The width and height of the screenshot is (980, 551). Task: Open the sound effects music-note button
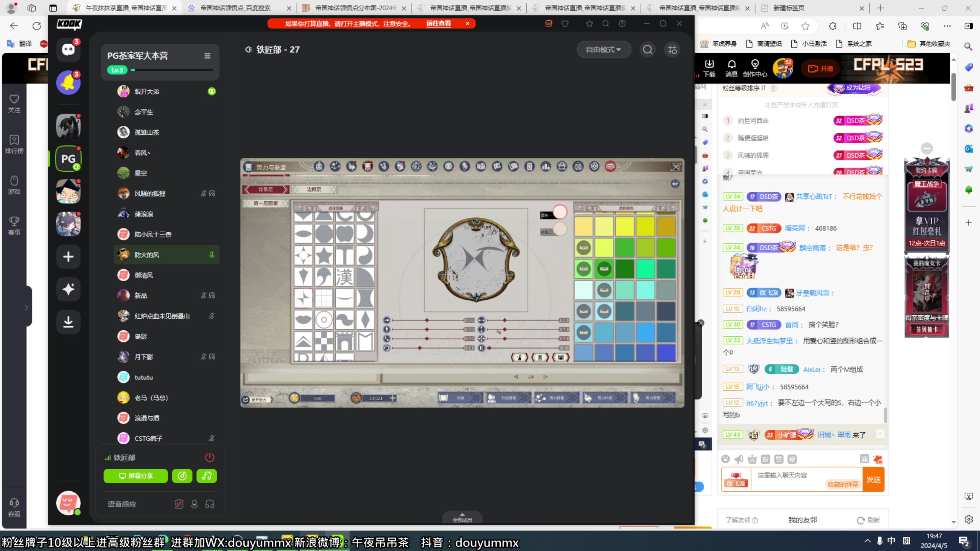(207, 476)
